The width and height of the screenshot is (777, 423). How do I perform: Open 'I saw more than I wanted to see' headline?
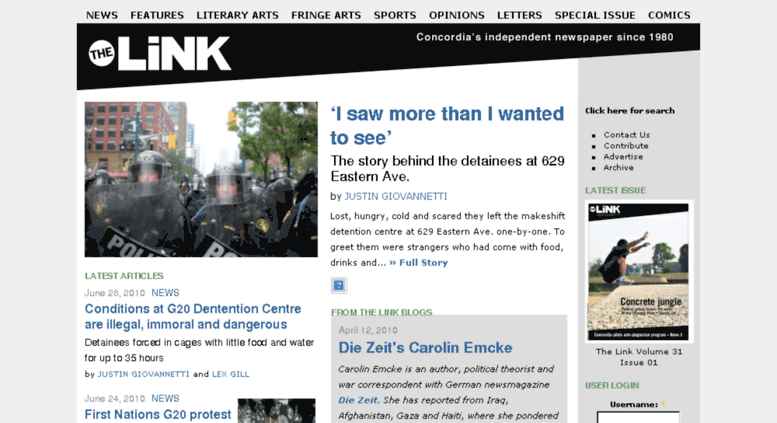pyautogui.click(x=447, y=126)
